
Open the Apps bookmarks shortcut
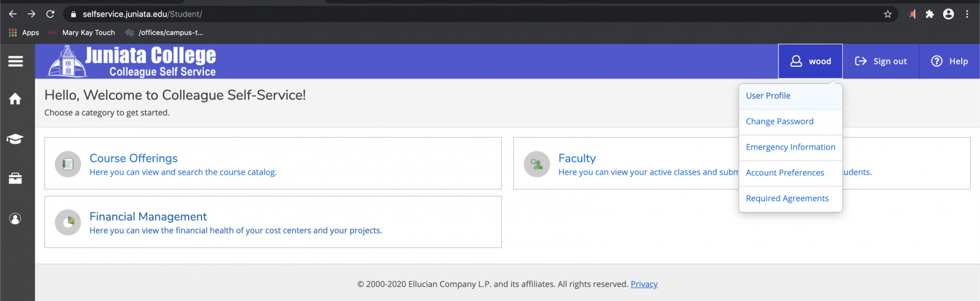[24, 32]
